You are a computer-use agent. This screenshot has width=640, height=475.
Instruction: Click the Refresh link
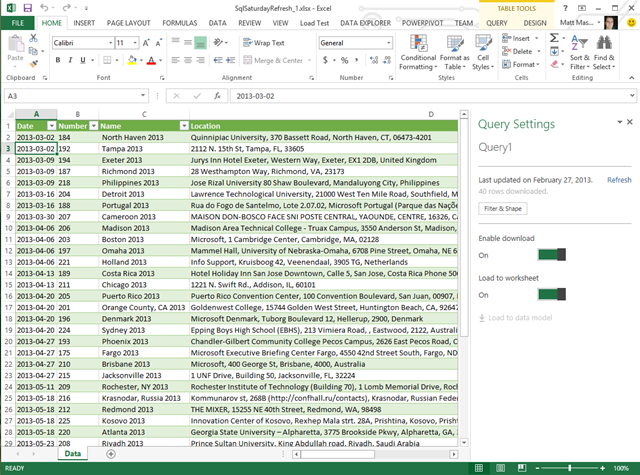pyautogui.click(x=619, y=180)
